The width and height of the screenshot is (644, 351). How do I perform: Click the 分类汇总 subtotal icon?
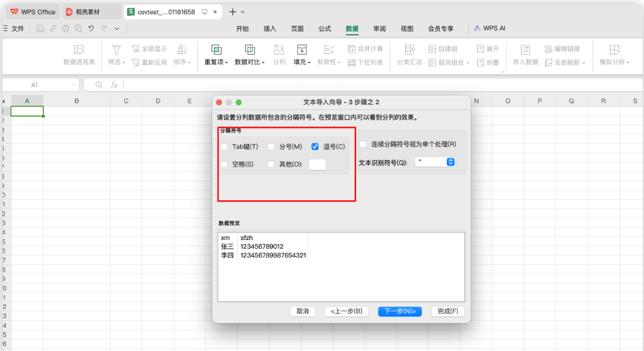[409, 50]
